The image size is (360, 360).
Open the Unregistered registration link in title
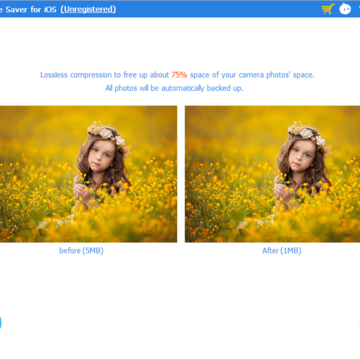(x=88, y=9)
